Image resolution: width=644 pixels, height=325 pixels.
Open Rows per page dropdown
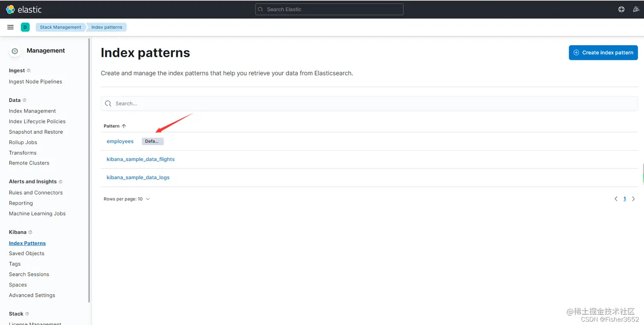127,199
